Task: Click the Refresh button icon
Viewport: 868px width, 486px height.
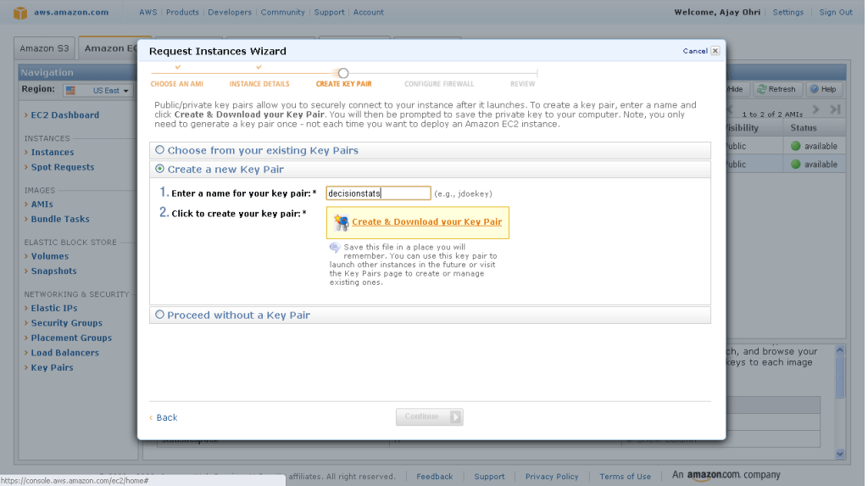Action: (763, 89)
